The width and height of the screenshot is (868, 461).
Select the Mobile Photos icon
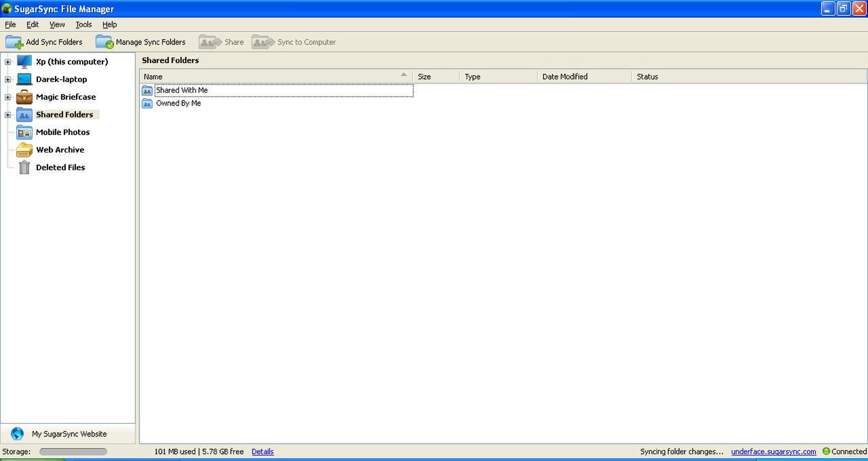(24, 132)
